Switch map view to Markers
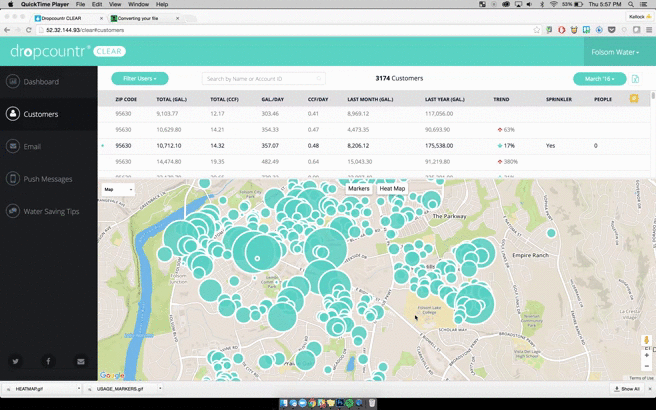This screenshot has height=410, width=656. [358, 188]
